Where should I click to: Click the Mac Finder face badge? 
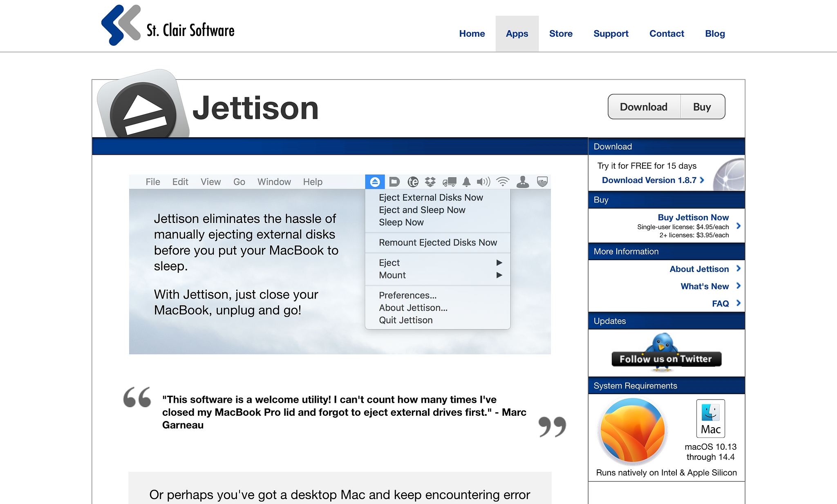click(x=711, y=419)
